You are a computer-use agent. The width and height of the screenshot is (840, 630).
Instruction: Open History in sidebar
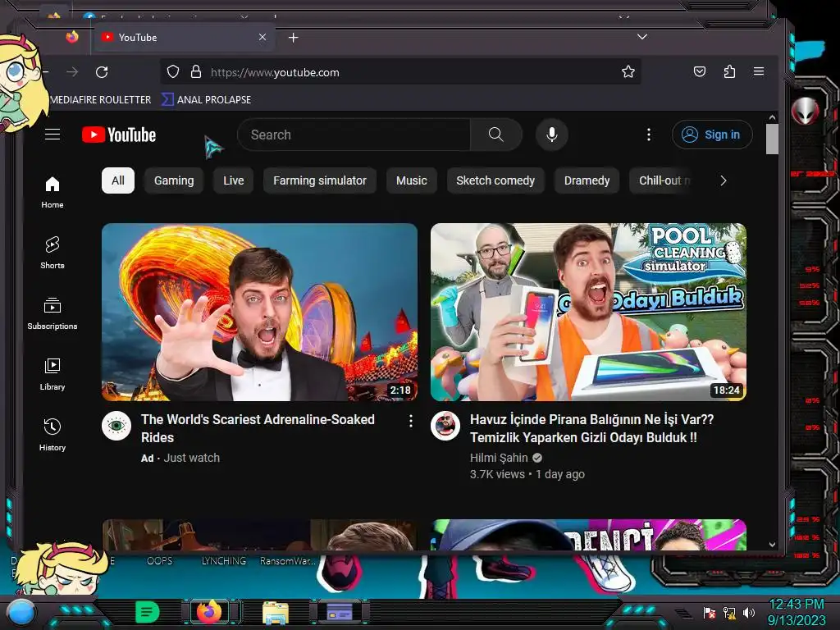52,435
